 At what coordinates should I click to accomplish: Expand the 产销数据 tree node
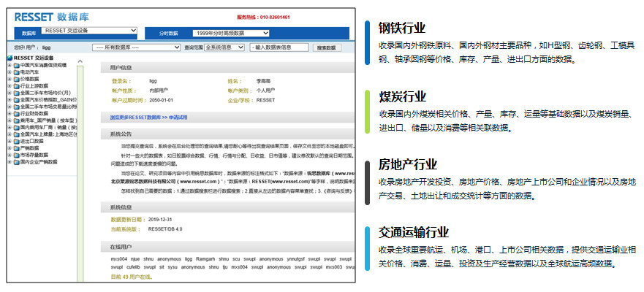(x=10, y=148)
